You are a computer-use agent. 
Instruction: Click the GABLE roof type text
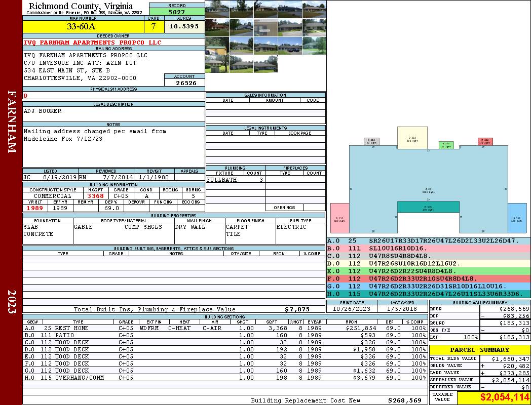(83, 227)
